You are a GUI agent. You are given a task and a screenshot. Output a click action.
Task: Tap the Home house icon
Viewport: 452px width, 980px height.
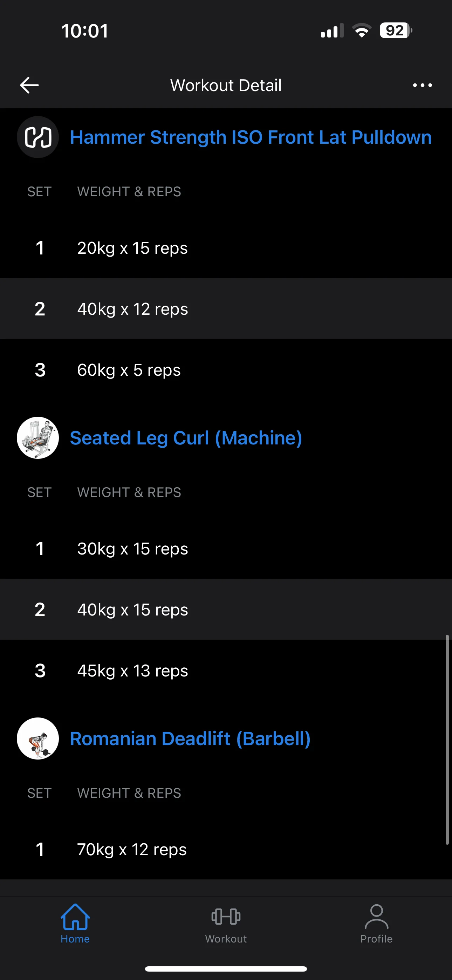[x=75, y=917]
